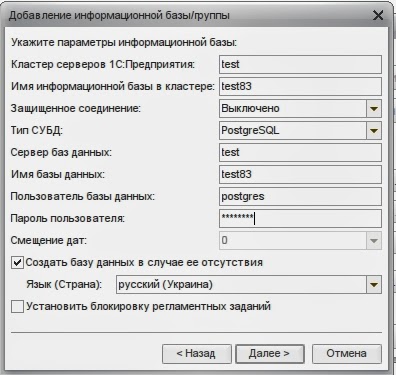Click the Тип СУБД label
The height and width of the screenshot is (375, 396).
[x=37, y=130]
